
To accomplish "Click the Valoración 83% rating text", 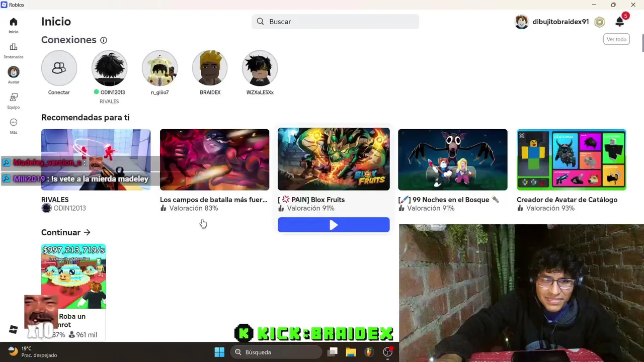I will click(x=193, y=208).
